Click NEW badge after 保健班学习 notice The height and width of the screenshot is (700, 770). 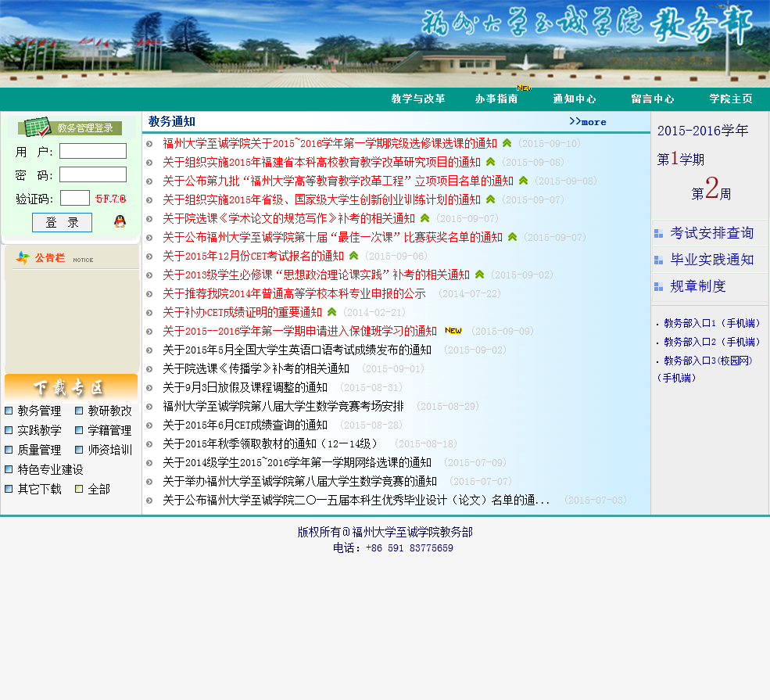(453, 331)
